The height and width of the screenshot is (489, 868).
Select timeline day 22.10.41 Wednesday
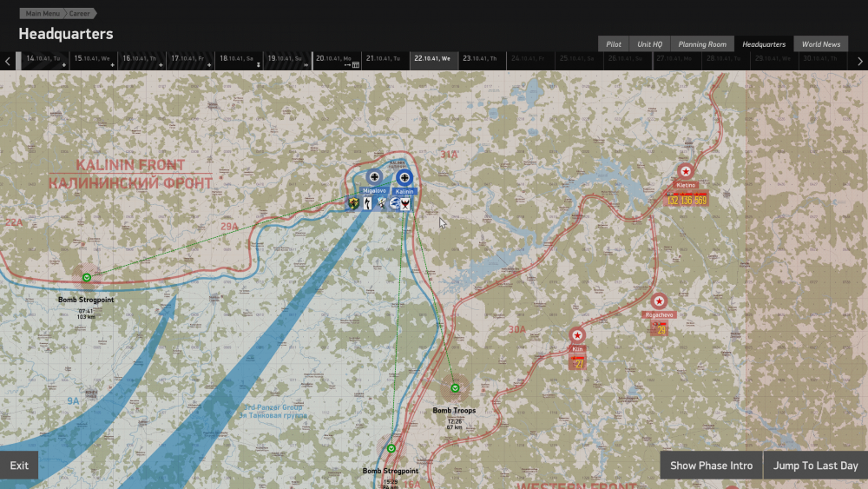pyautogui.click(x=434, y=61)
